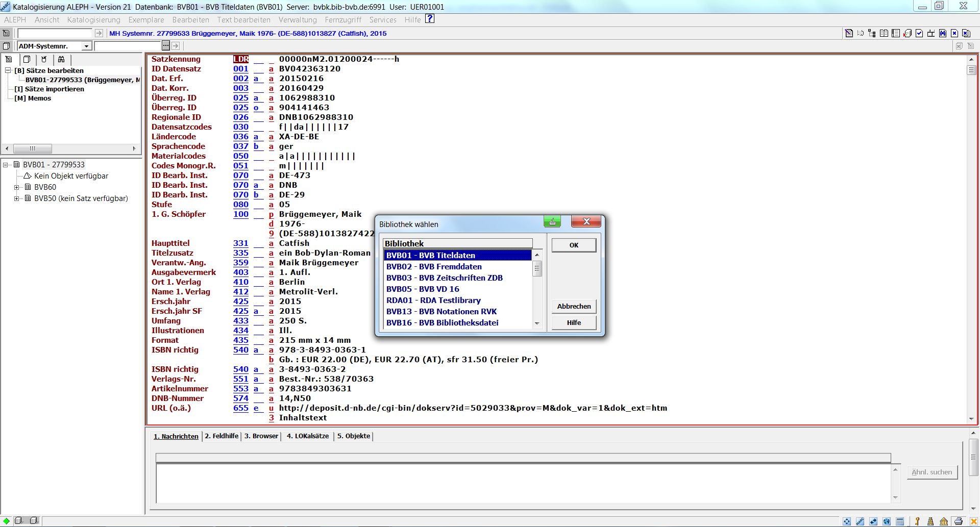Viewport: 980px width, 527px height.
Task: Click the checkmark document icon to check record
Action: click(x=919, y=33)
